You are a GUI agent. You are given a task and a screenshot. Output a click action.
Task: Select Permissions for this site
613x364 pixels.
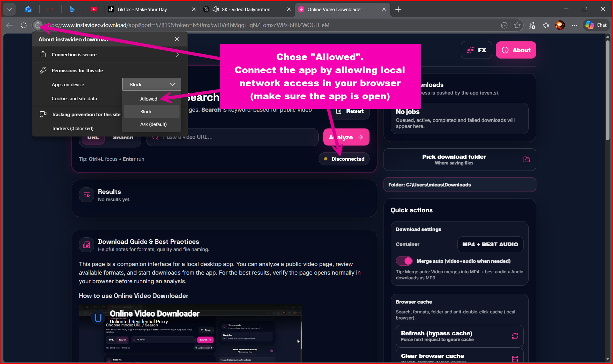click(x=77, y=70)
